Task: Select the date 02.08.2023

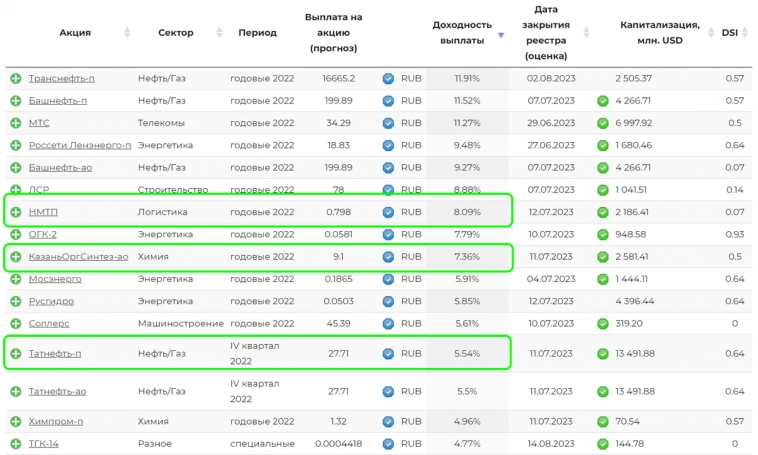Action: click(551, 78)
